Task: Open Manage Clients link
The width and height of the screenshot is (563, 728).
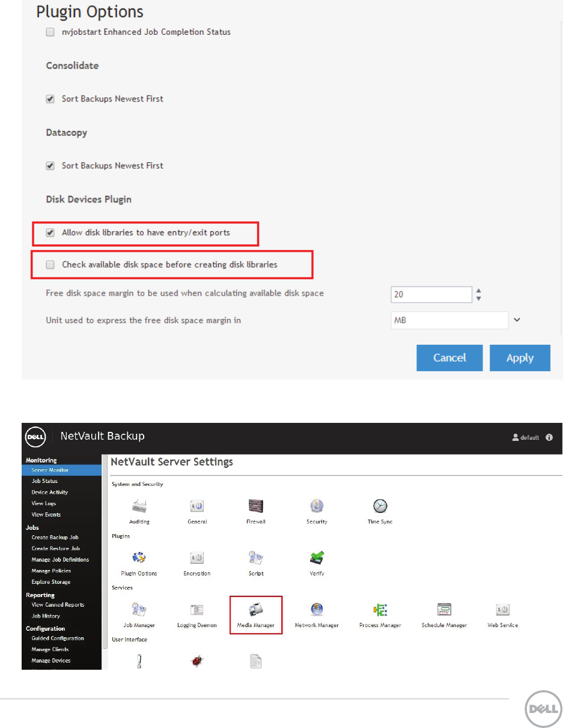Action: coord(50,649)
